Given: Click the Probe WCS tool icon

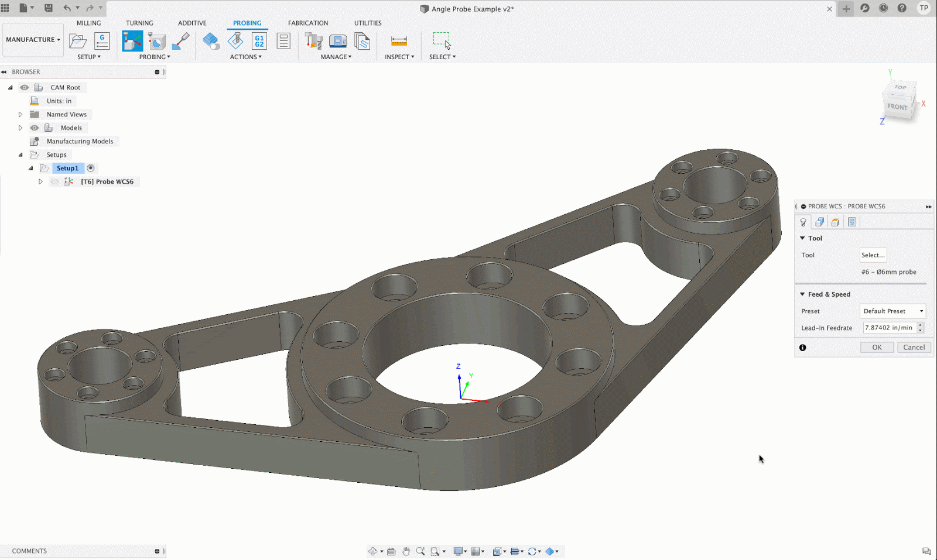Looking at the screenshot, I should 132,41.
